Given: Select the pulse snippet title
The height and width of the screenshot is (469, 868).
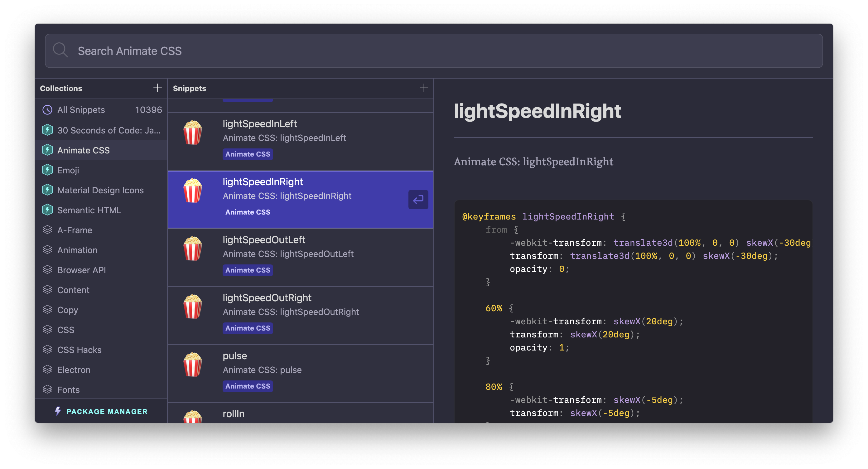Looking at the screenshot, I should (234, 356).
